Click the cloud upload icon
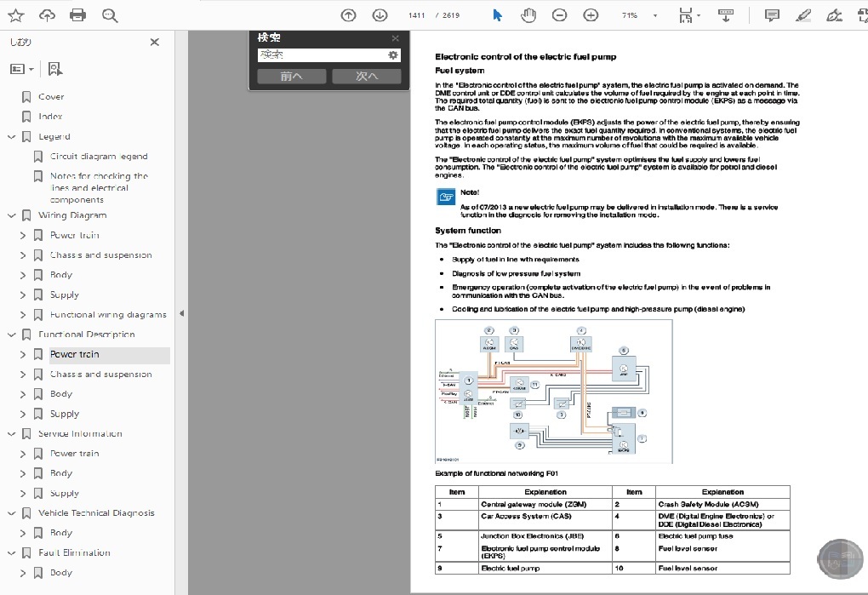The image size is (868, 595). 47,15
